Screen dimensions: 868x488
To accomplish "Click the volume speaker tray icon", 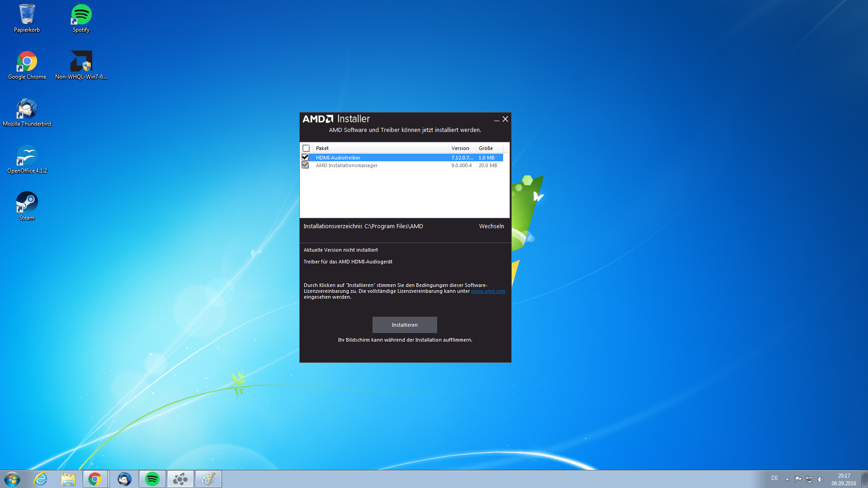I will pyautogui.click(x=821, y=479).
